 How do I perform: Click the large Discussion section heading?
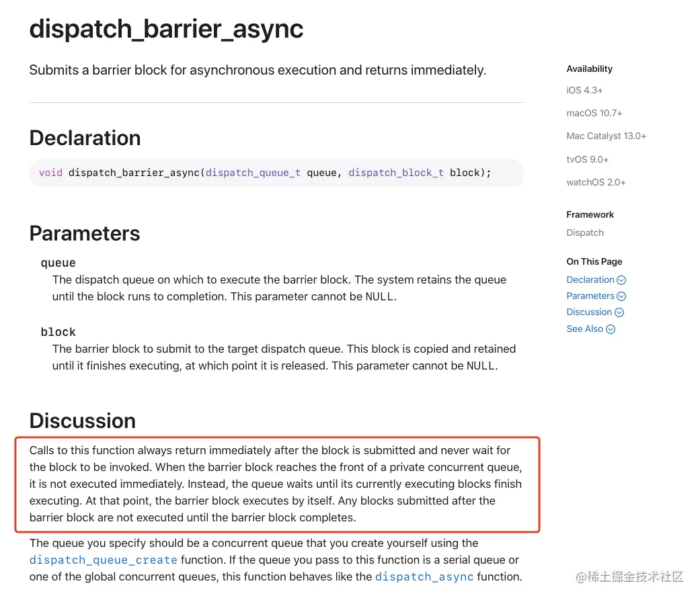pyautogui.click(x=83, y=421)
